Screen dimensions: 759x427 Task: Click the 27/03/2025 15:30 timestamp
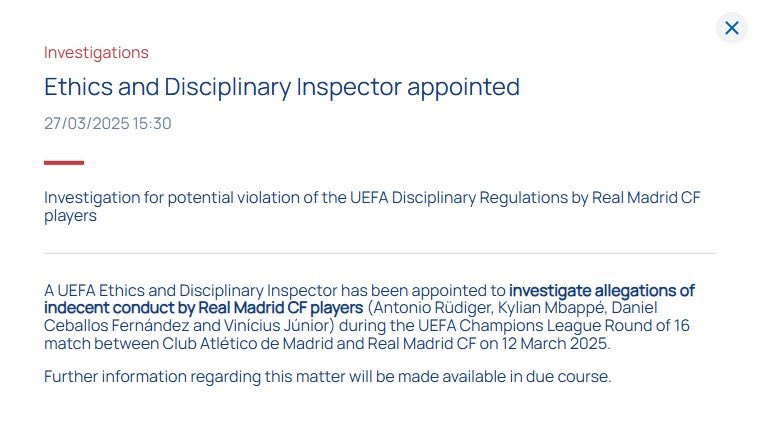point(107,123)
